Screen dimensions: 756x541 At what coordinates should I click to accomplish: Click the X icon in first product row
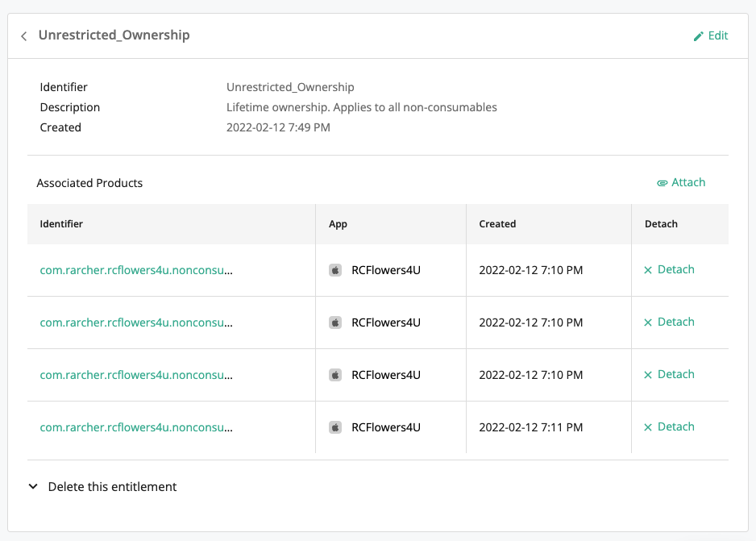coord(648,270)
